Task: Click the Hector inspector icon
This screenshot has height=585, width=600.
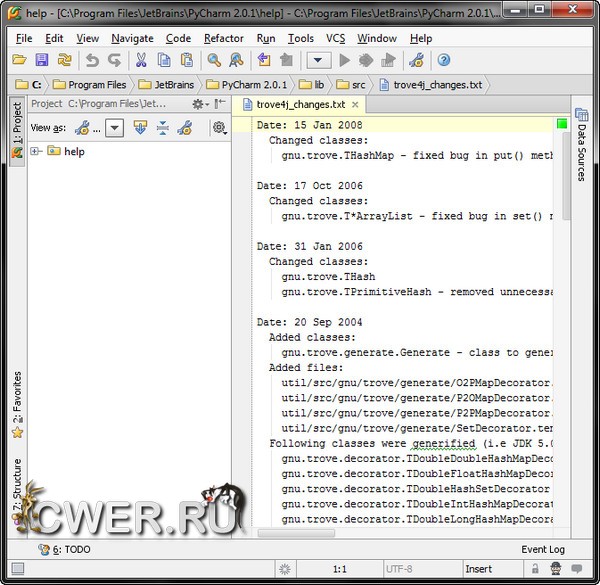Action: pos(556,569)
